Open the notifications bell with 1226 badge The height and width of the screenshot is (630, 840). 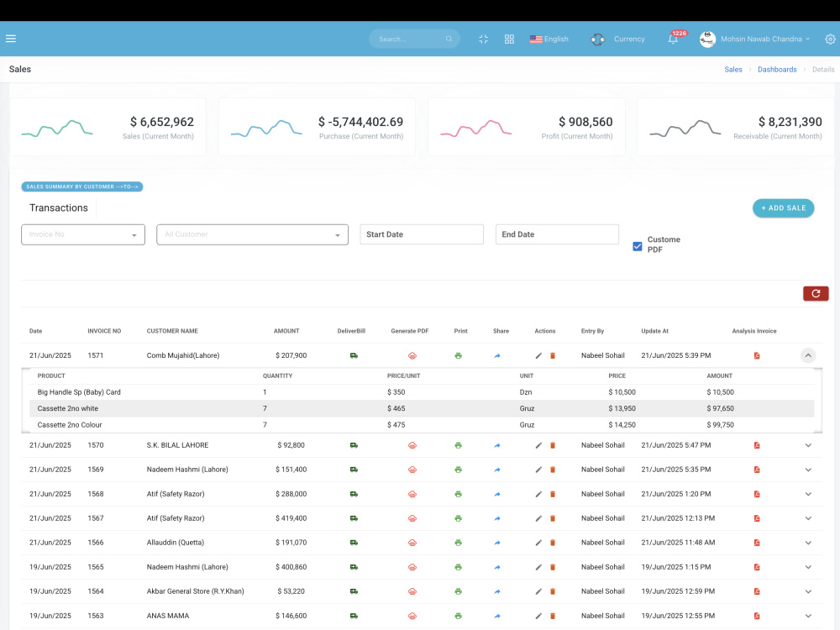(x=674, y=39)
